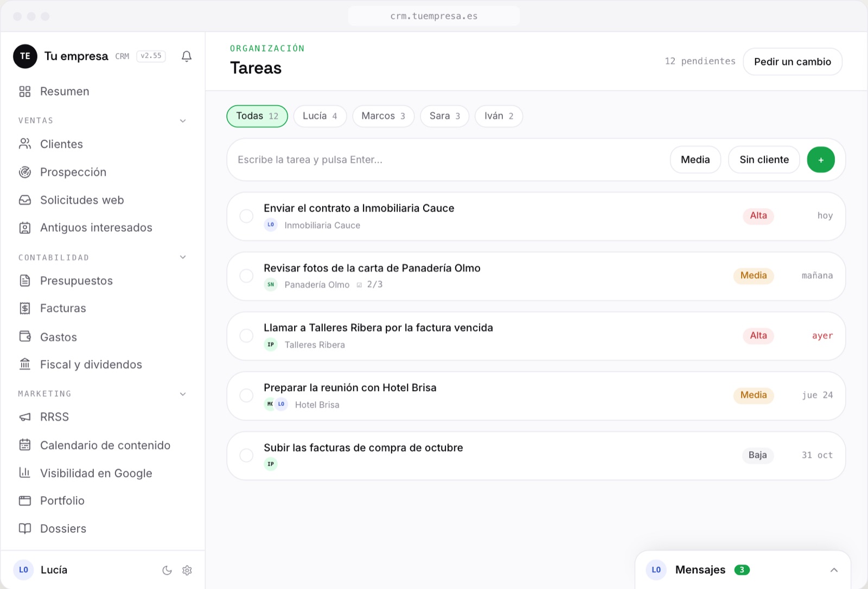The image size is (868, 589).
Task: Click the Facturas receipt icon
Action: click(x=25, y=308)
